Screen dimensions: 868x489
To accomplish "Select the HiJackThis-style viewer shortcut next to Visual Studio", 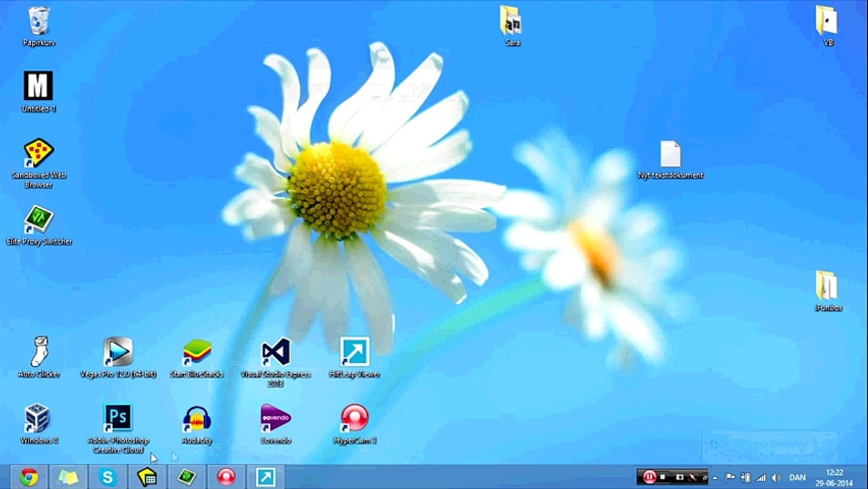I will pos(354,358).
